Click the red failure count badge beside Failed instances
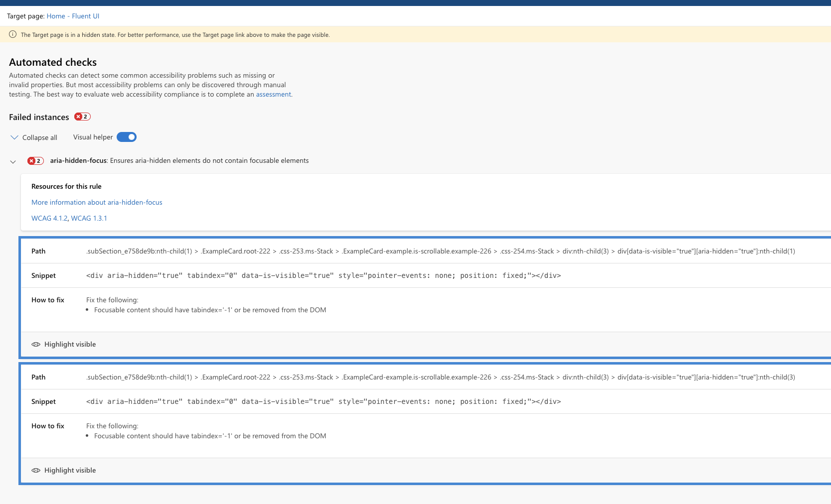831x504 pixels. tap(82, 116)
